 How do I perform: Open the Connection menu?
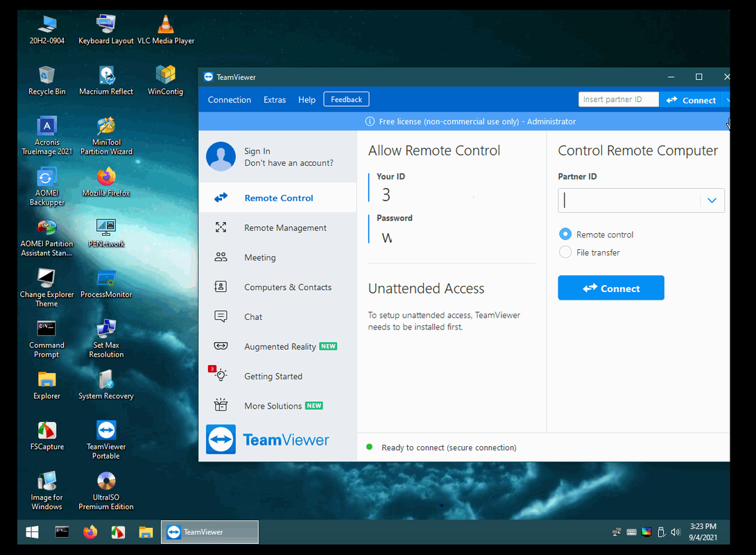230,100
